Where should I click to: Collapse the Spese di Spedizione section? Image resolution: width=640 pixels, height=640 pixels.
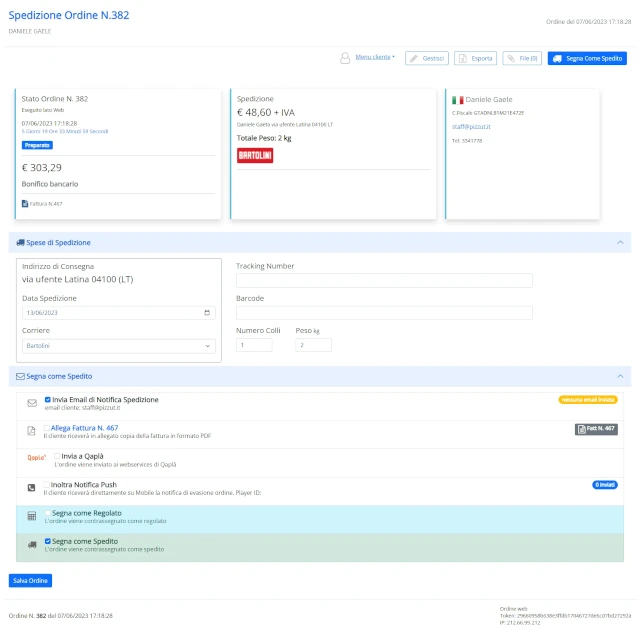(620, 242)
